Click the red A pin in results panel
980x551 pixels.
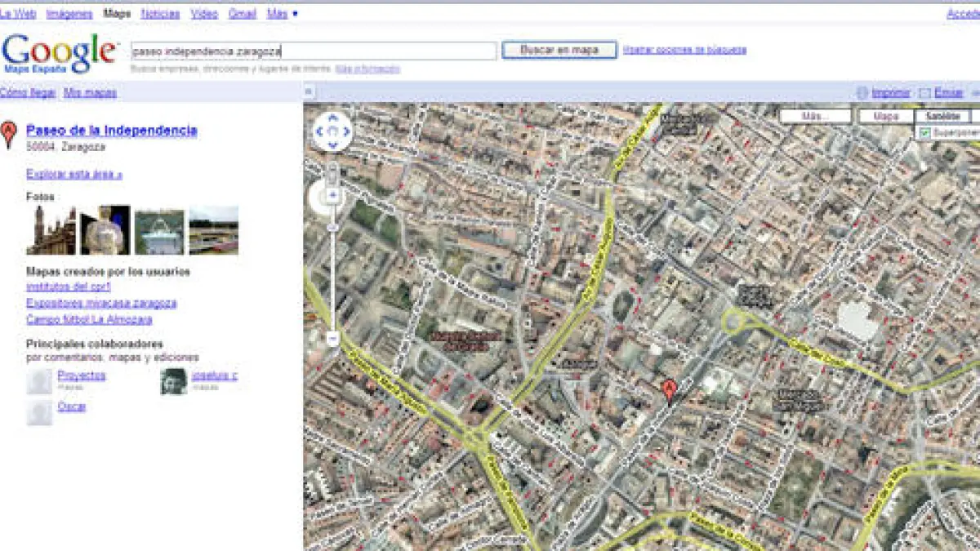8,134
